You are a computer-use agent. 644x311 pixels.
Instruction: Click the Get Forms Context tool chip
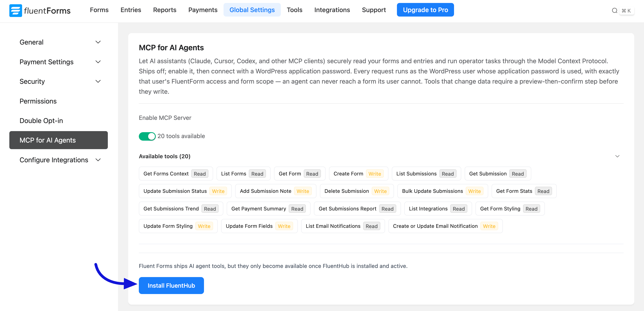click(x=176, y=174)
